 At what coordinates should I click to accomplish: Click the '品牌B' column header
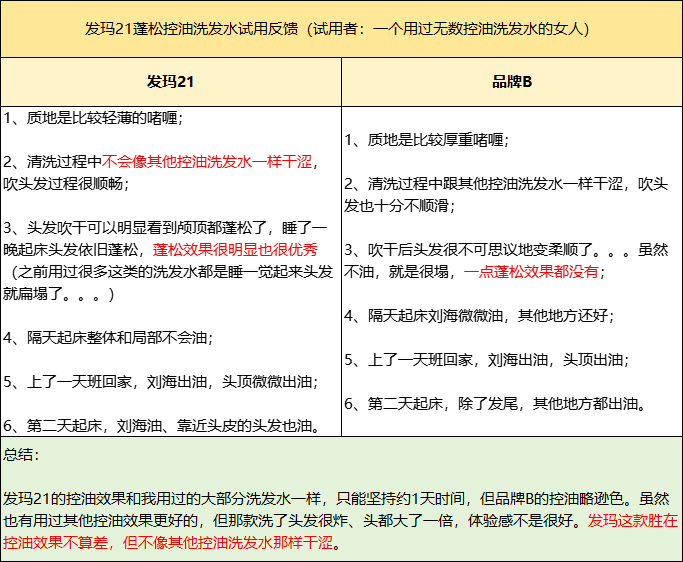512,82
